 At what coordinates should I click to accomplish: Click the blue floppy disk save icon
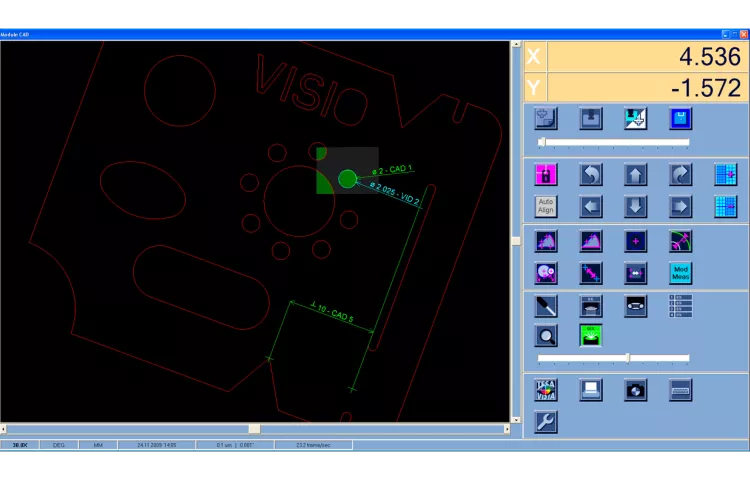680,119
